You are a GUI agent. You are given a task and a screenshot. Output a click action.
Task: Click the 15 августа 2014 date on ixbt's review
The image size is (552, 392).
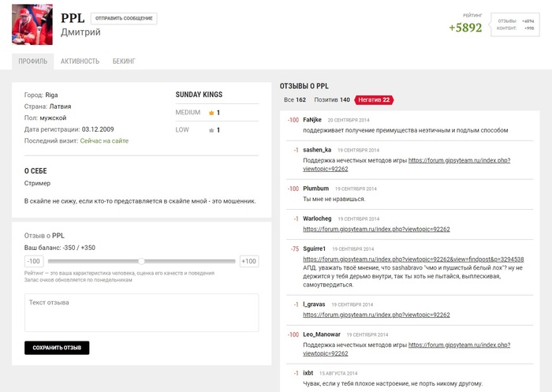pyautogui.click(x=338, y=373)
